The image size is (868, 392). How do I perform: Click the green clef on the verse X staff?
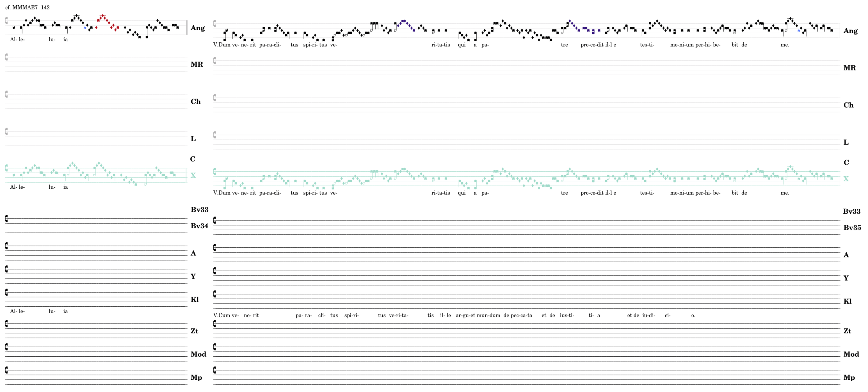[215, 172]
